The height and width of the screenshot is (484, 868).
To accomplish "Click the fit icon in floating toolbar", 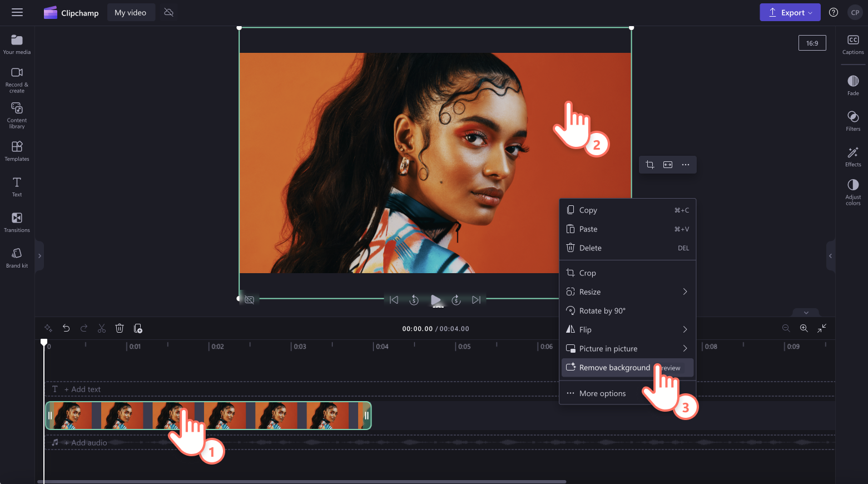I will 668,165.
